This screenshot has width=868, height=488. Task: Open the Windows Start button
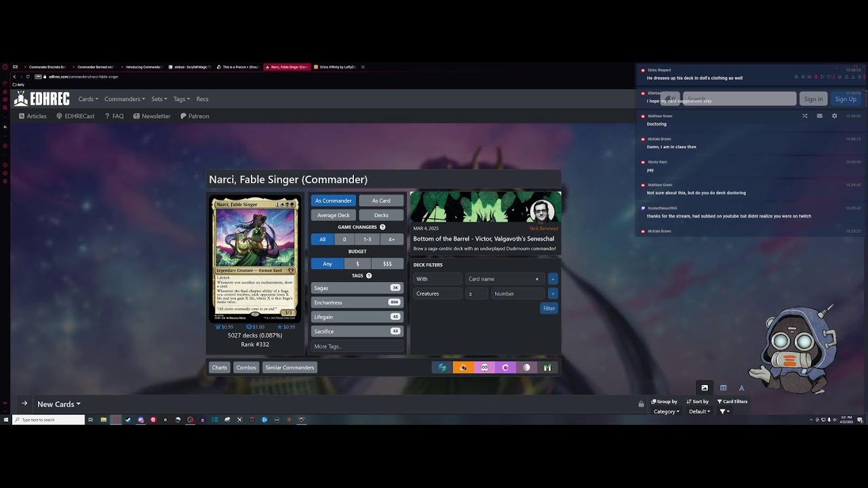click(x=5, y=420)
